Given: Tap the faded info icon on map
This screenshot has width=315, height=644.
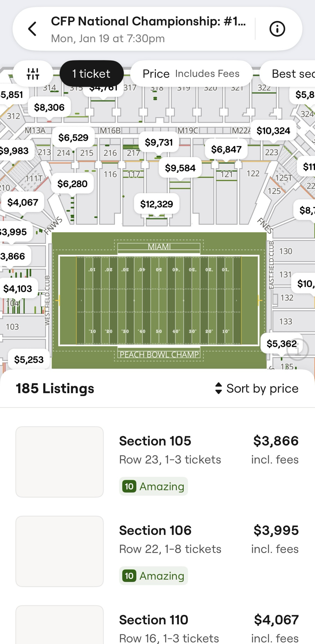Looking at the screenshot, I should pos(298,349).
